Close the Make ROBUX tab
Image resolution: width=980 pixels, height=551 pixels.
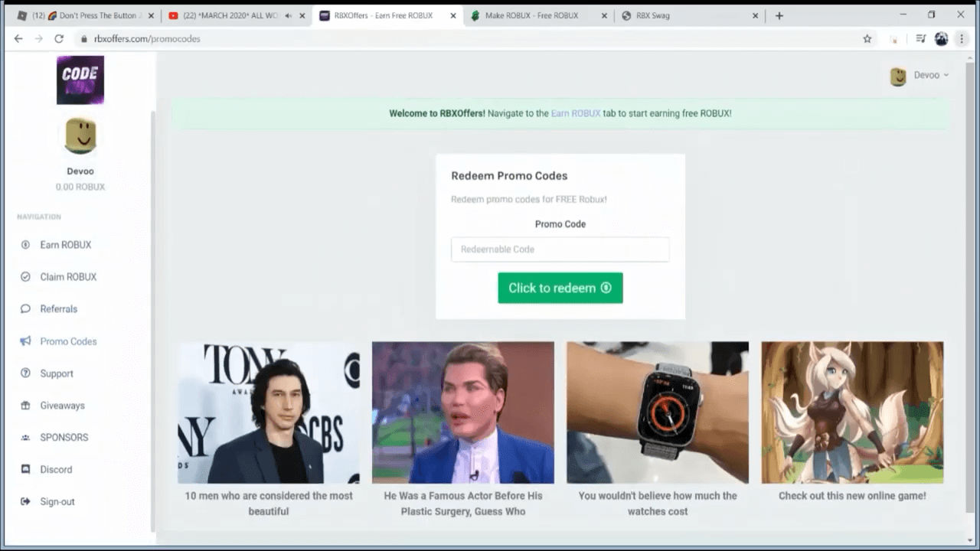pyautogui.click(x=605, y=15)
